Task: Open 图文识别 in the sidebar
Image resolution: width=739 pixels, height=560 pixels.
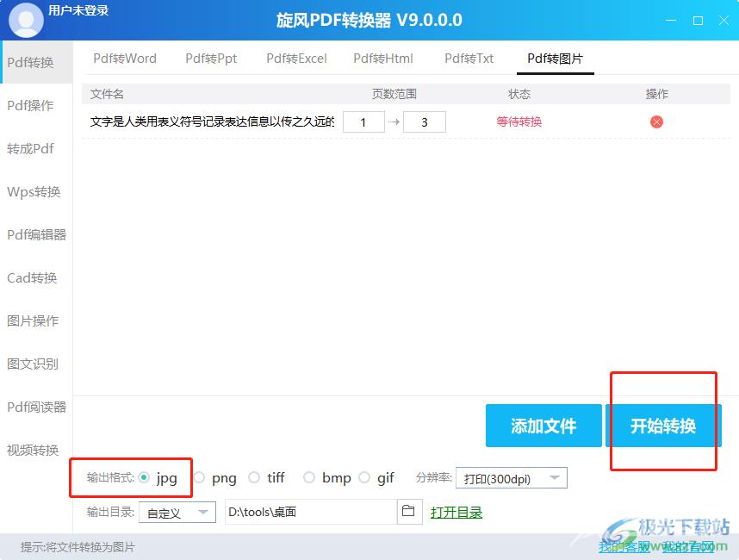Action: click(x=33, y=364)
